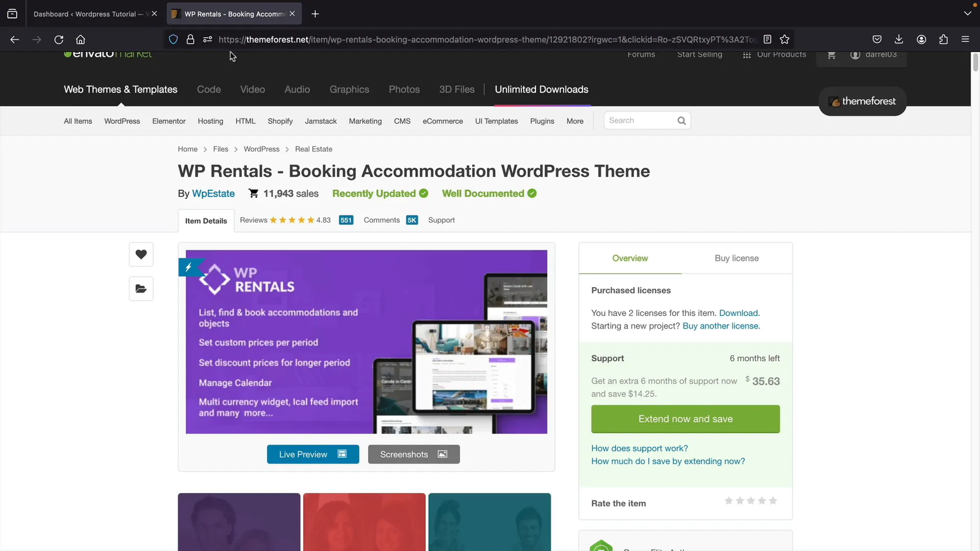The image size is (980, 551).
Task: Click the search magnifier icon
Action: point(682,121)
